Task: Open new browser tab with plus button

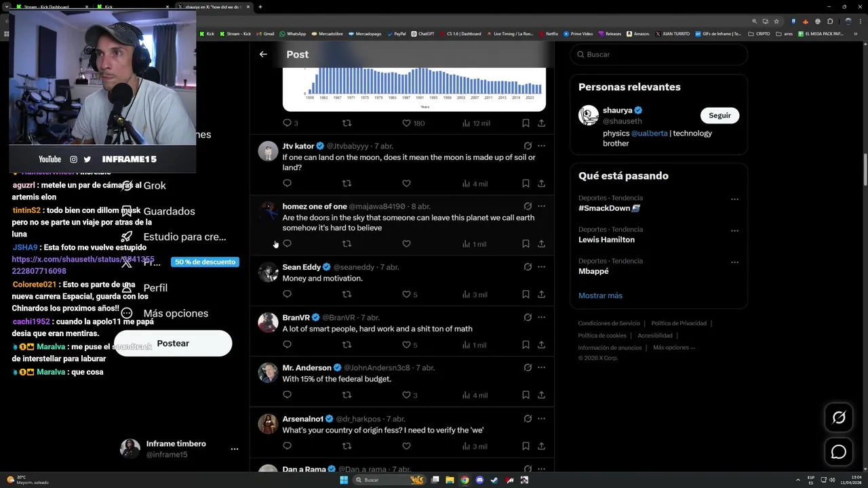Action: pyautogui.click(x=260, y=7)
